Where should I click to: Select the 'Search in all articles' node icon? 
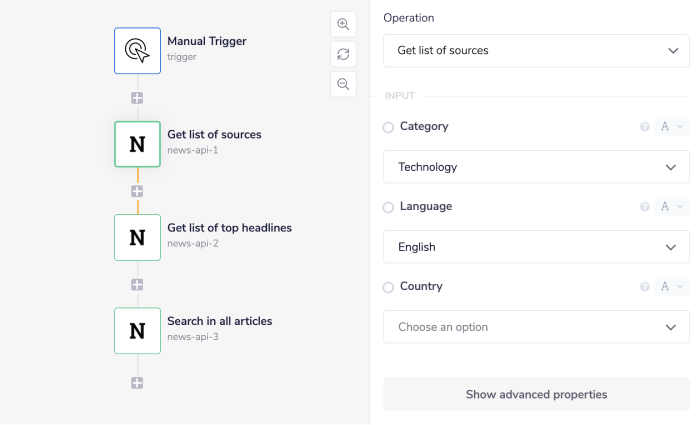click(x=137, y=330)
